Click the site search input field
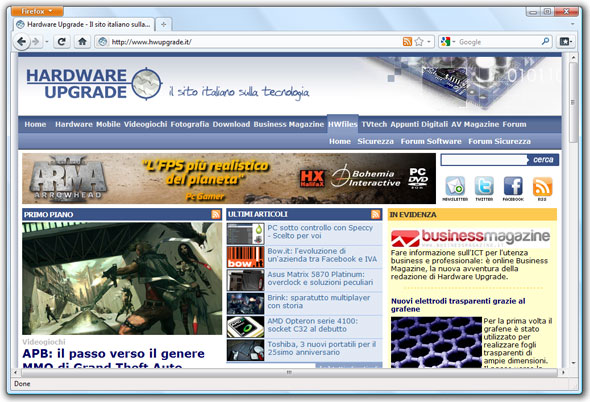 coord(484,160)
